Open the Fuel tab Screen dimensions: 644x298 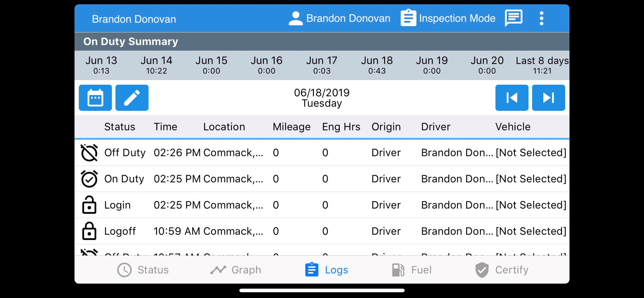coord(412,270)
